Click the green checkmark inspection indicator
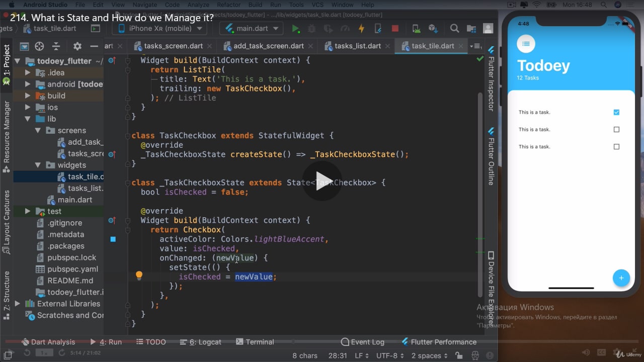The image size is (644, 362). click(480, 59)
